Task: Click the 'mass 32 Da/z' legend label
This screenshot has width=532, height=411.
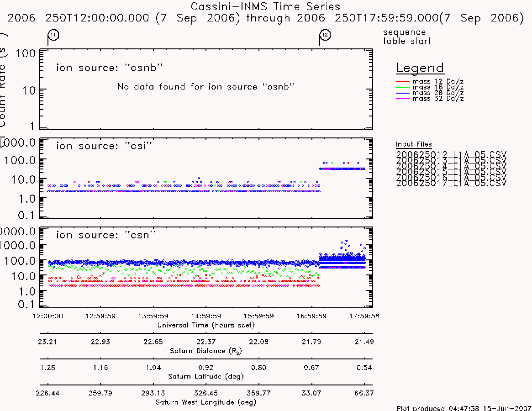Action: [x=437, y=99]
